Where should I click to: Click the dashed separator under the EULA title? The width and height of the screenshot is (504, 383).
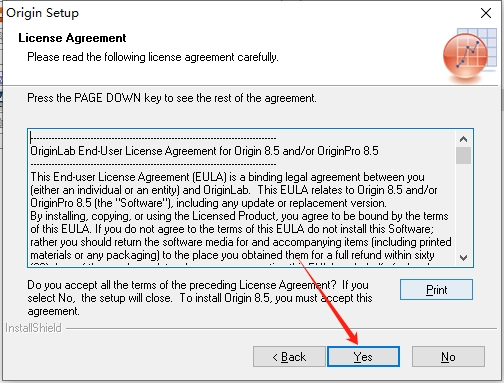click(x=153, y=164)
